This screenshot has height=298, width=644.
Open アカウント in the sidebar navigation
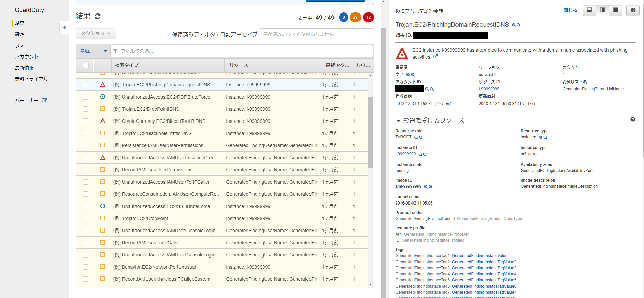coord(27,57)
